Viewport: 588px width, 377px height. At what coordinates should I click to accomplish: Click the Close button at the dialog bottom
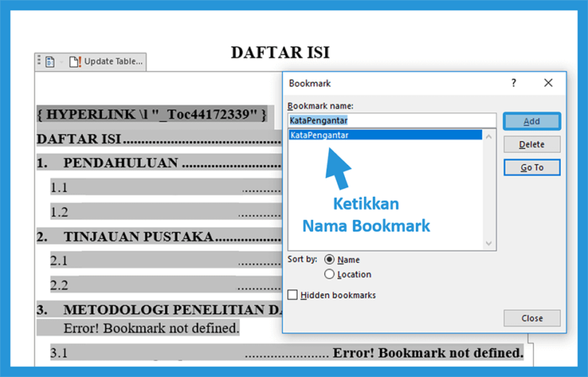(x=531, y=318)
